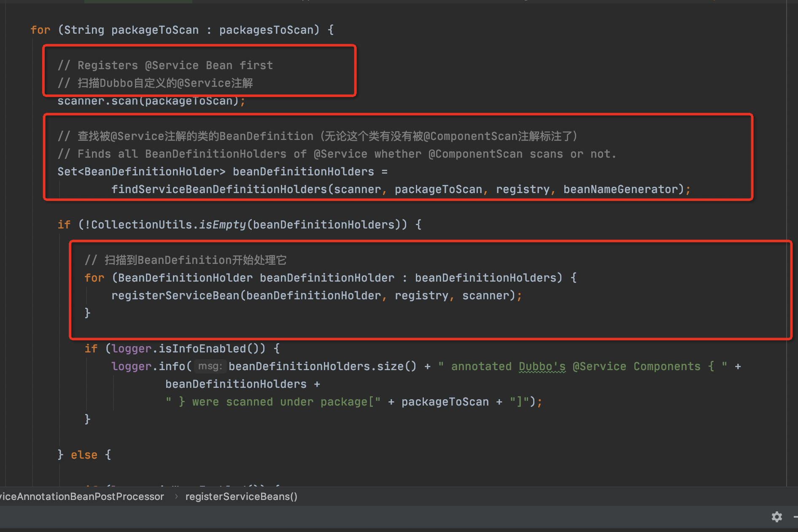The image size is (798, 532).
Task: Click the else keyword
Action: pyautogui.click(x=84, y=455)
